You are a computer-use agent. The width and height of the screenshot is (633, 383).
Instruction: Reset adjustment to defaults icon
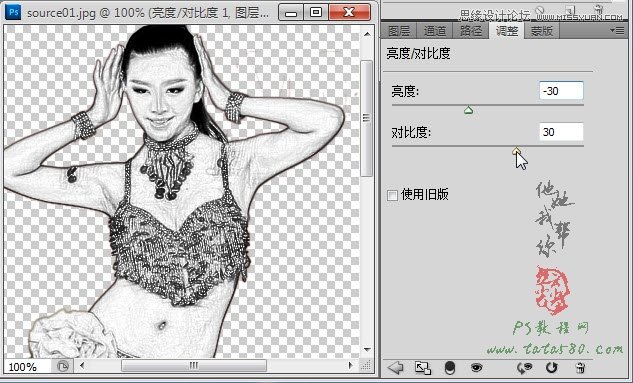(x=551, y=368)
